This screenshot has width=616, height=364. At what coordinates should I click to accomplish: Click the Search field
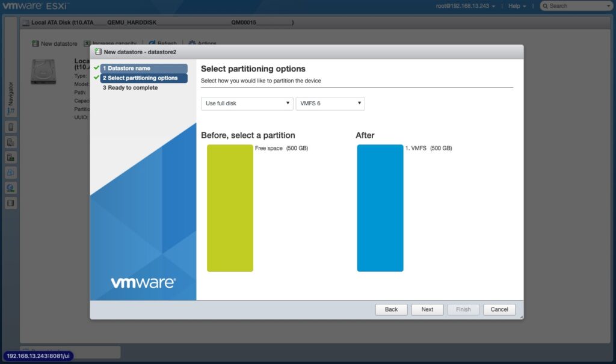pyautogui.click(x=576, y=6)
